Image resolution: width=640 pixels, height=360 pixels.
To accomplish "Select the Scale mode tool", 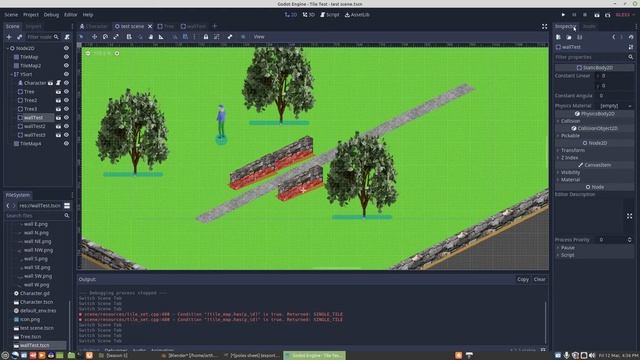I will (x=116, y=37).
